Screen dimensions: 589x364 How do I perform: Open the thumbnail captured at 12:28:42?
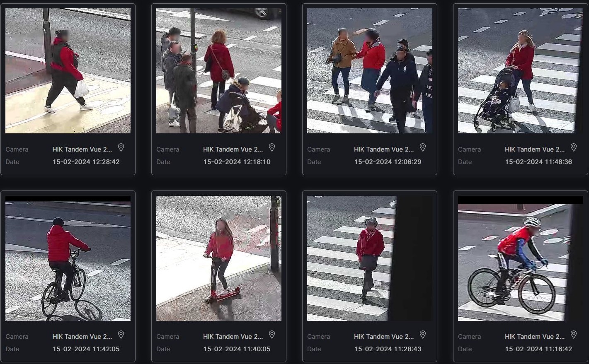click(68, 71)
